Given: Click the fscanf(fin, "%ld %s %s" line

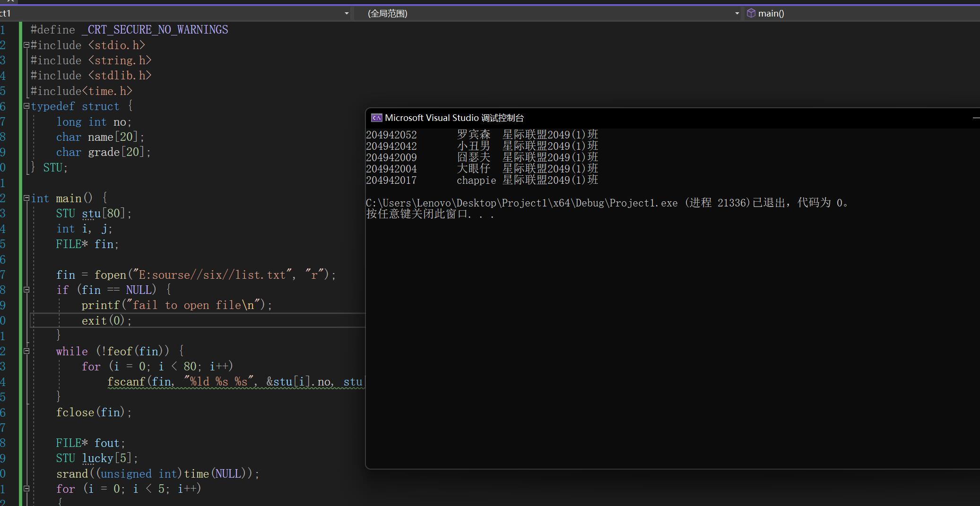Looking at the screenshot, I should [236, 382].
